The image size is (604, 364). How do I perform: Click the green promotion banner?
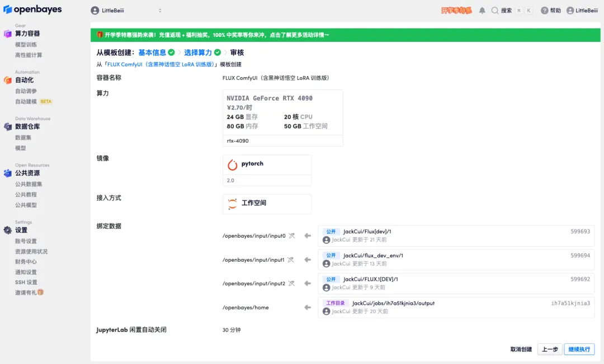pos(342,35)
